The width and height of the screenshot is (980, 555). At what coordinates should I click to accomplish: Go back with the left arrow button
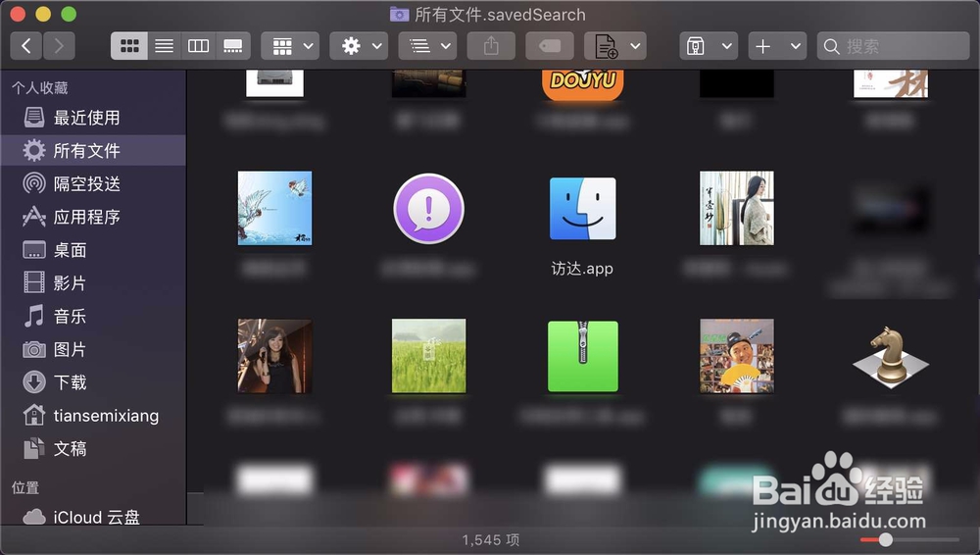click(x=26, y=46)
